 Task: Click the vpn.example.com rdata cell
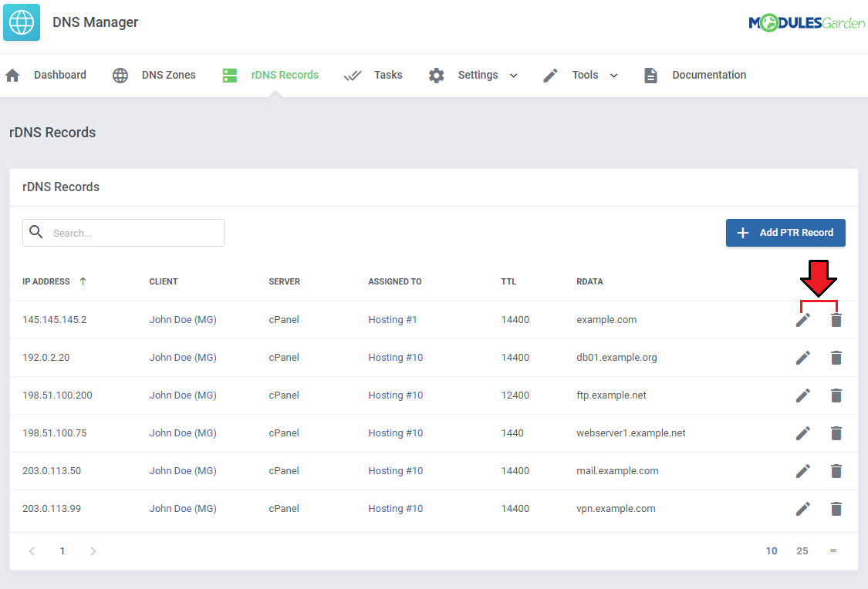616,509
